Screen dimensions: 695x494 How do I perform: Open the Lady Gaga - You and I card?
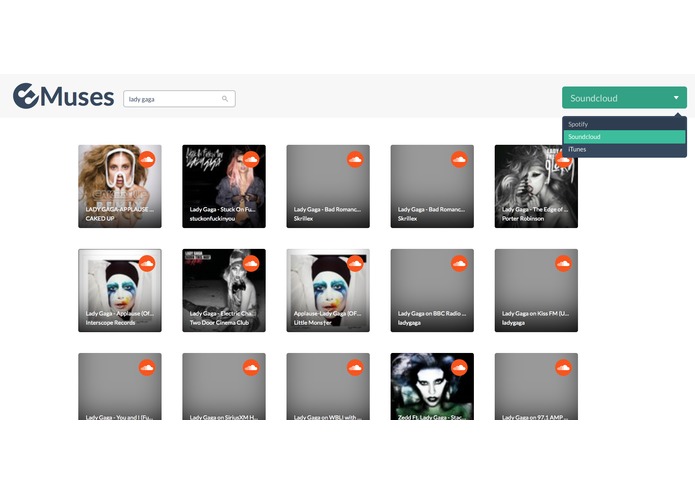click(x=120, y=386)
